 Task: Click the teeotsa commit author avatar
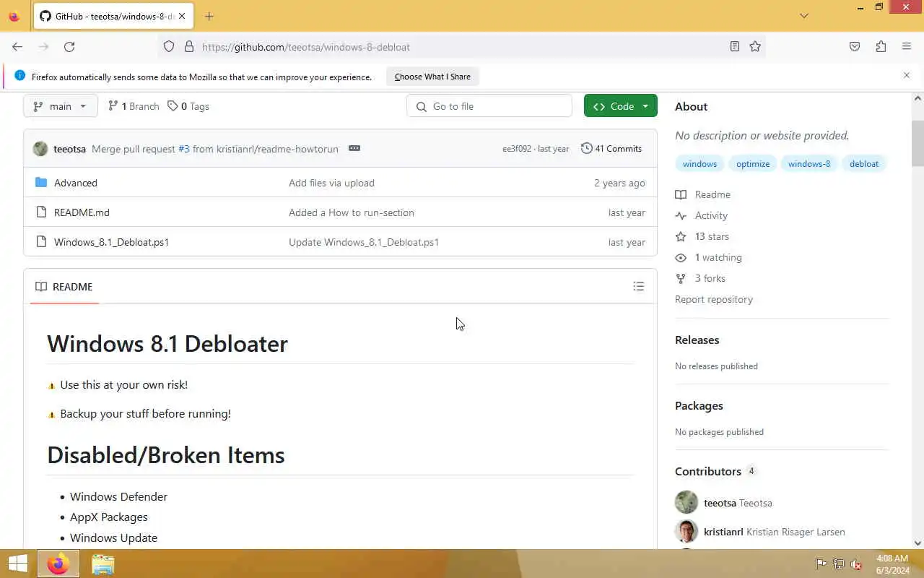[40, 148]
